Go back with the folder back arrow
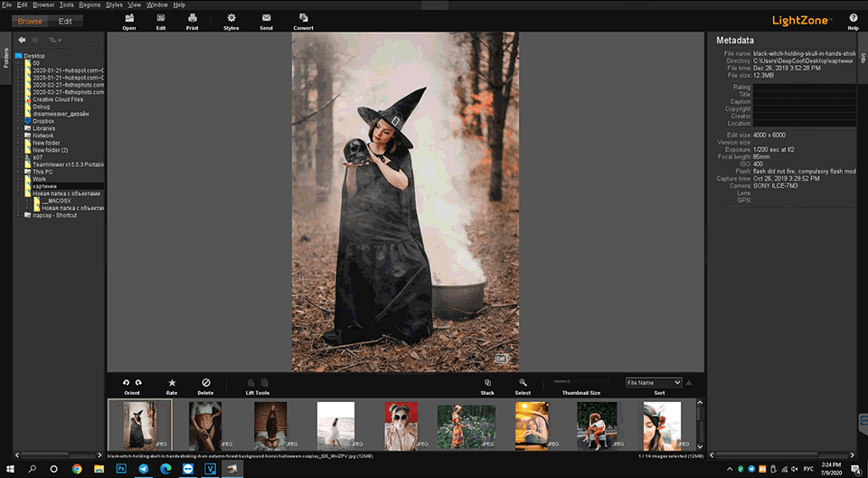The height and width of the screenshot is (478, 868). click(22, 40)
